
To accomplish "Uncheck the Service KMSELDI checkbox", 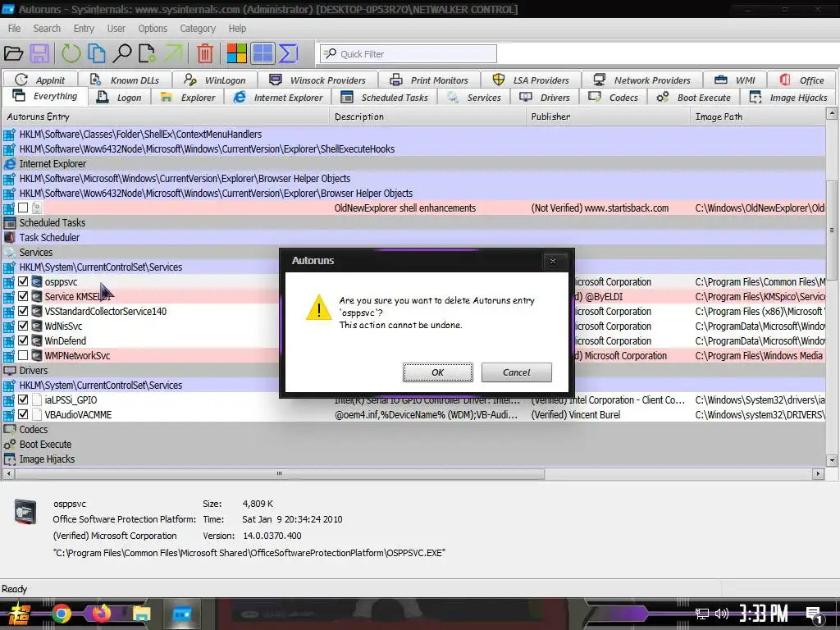I will (x=23, y=296).
